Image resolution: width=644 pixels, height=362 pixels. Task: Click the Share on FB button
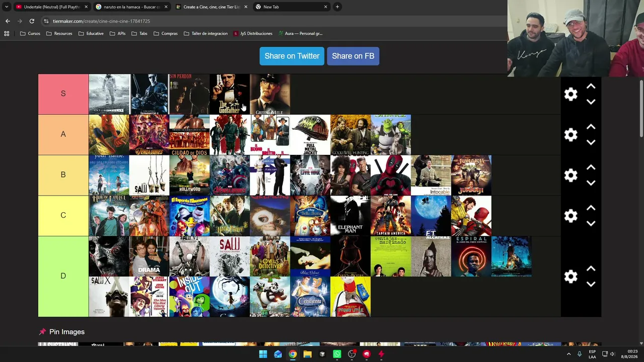(x=353, y=56)
